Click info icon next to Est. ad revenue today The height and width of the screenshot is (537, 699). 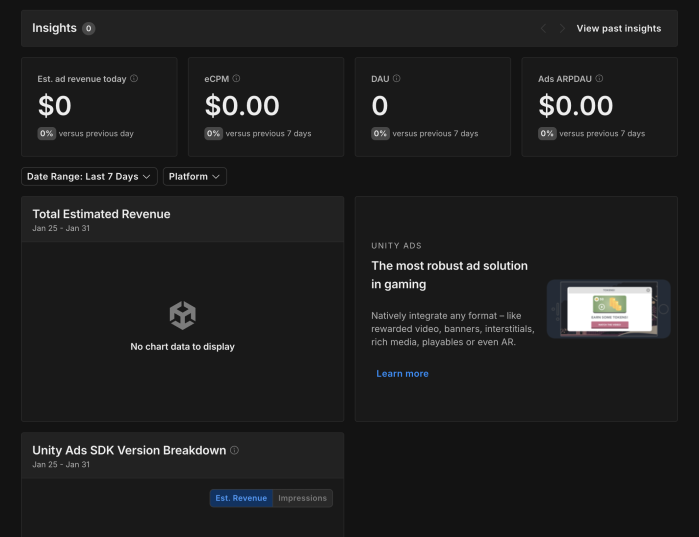[134, 78]
